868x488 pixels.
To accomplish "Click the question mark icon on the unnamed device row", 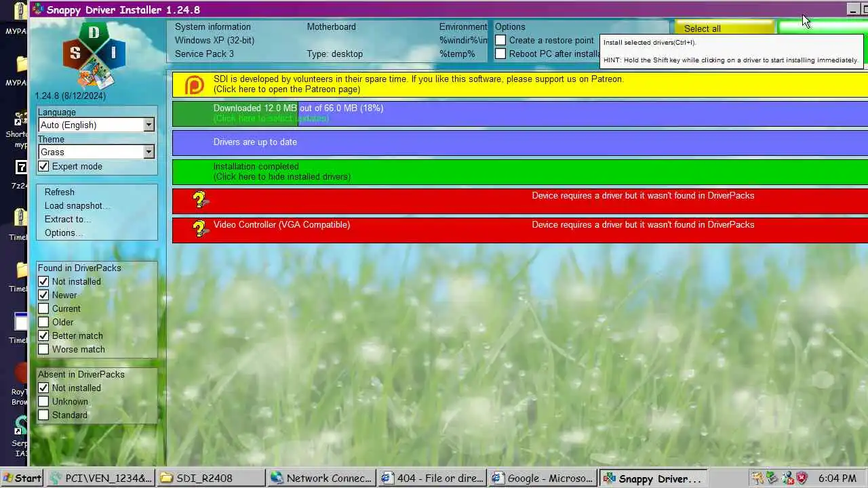I will (x=199, y=199).
